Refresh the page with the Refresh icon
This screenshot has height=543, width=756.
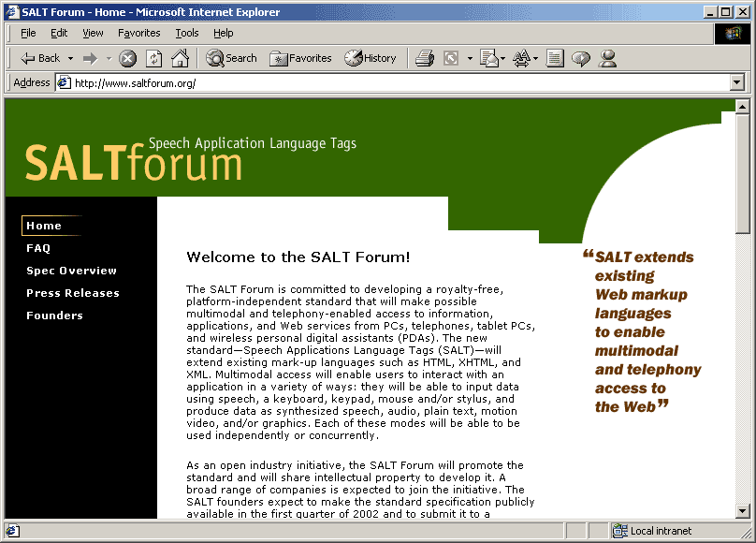coord(153,59)
